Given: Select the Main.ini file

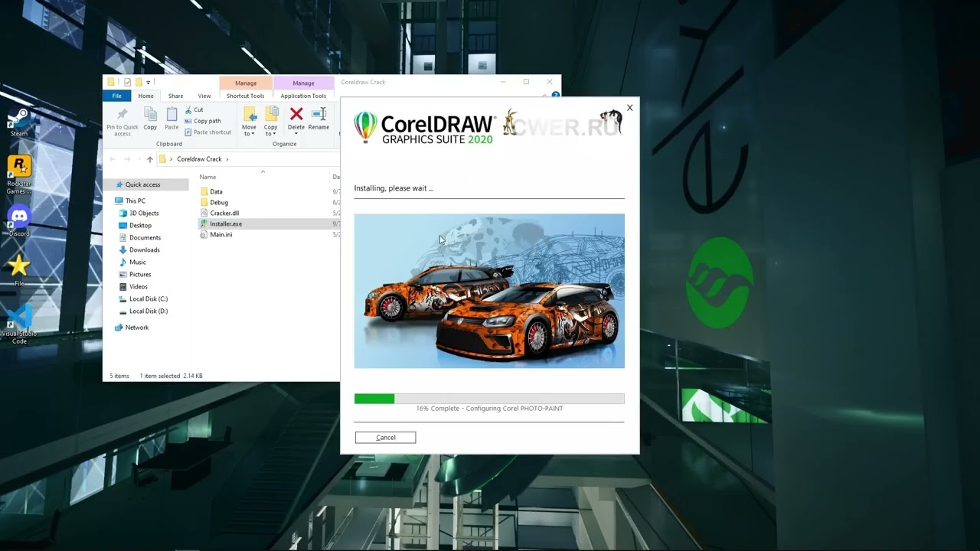Looking at the screenshot, I should point(221,234).
